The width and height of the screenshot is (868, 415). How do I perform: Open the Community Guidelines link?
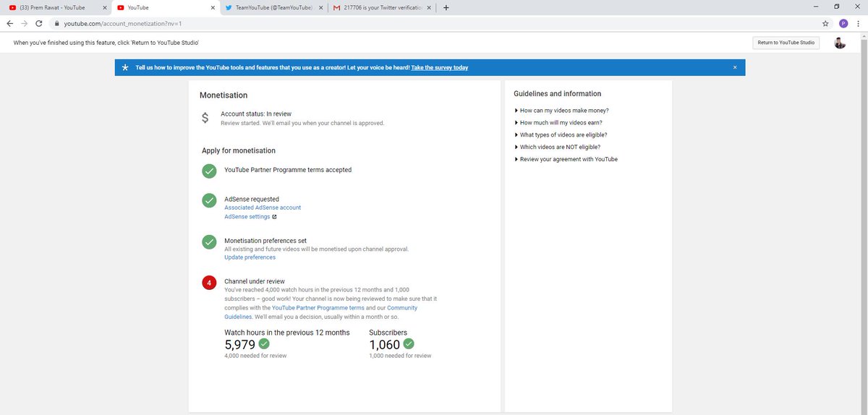pyautogui.click(x=320, y=312)
